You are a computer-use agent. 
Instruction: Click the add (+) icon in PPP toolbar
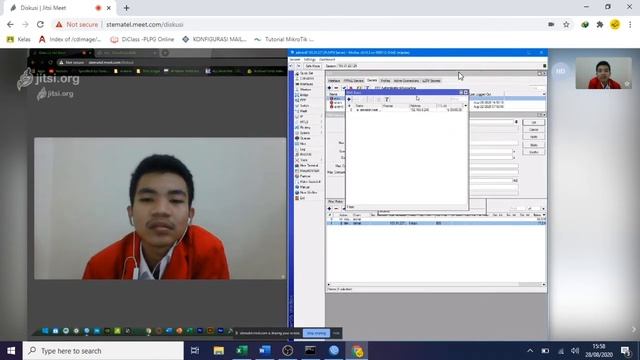pyautogui.click(x=329, y=88)
